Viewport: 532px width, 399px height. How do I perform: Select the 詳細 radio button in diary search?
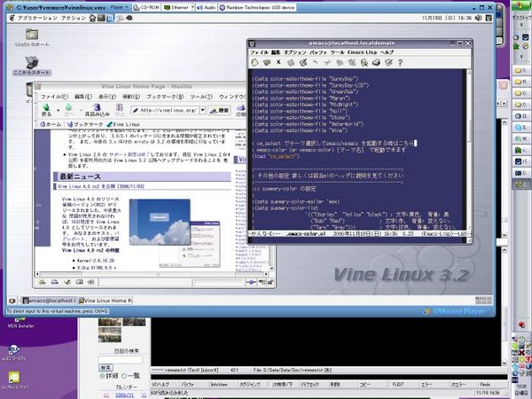click(x=102, y=376)
